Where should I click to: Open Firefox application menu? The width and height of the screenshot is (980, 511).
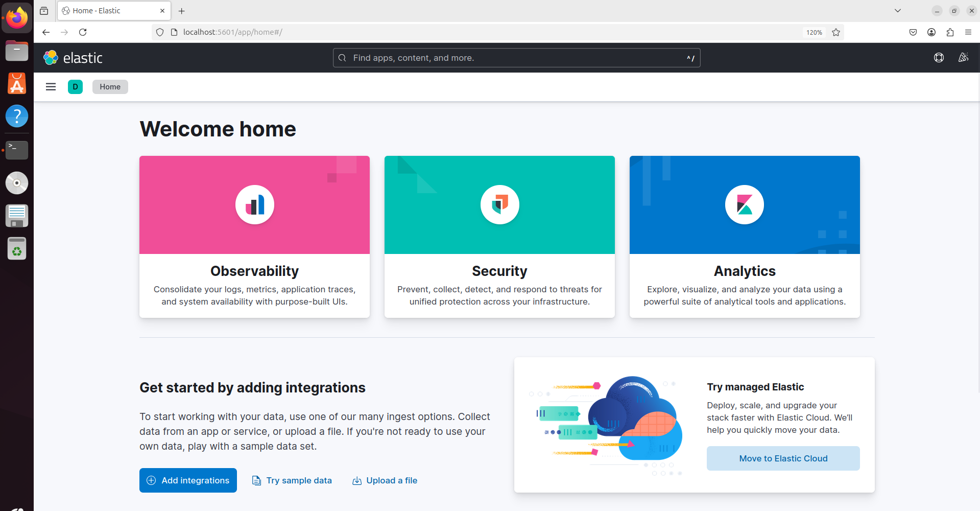968,32
